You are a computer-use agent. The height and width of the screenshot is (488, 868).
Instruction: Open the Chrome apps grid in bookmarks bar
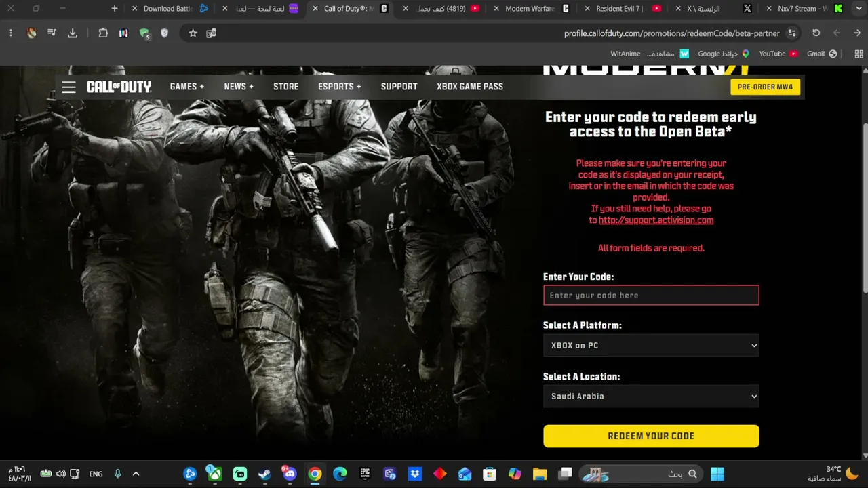[x=860, y=54]
